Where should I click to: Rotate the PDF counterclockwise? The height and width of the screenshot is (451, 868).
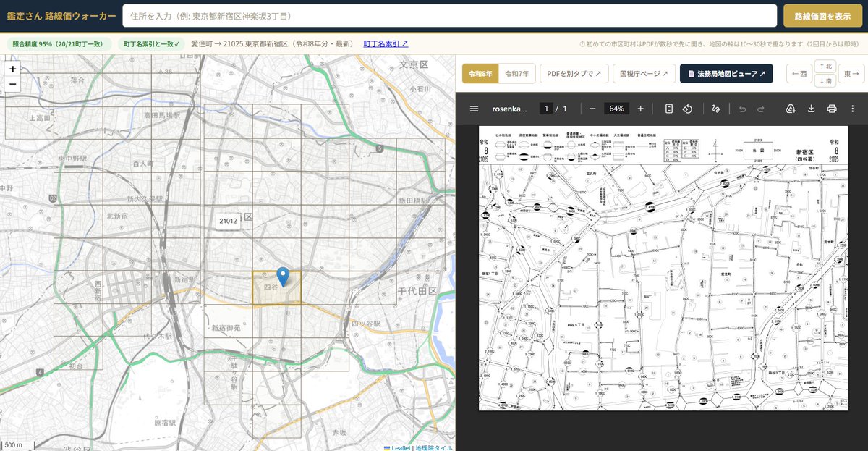[688, 109]
